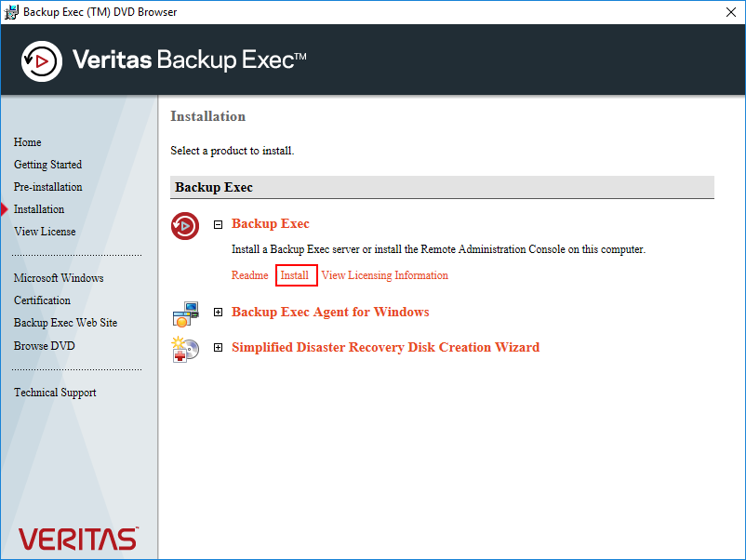This screenshot has height=560, width=746.
Task: Open View Licensing Information link
Action: pos(384,275)
